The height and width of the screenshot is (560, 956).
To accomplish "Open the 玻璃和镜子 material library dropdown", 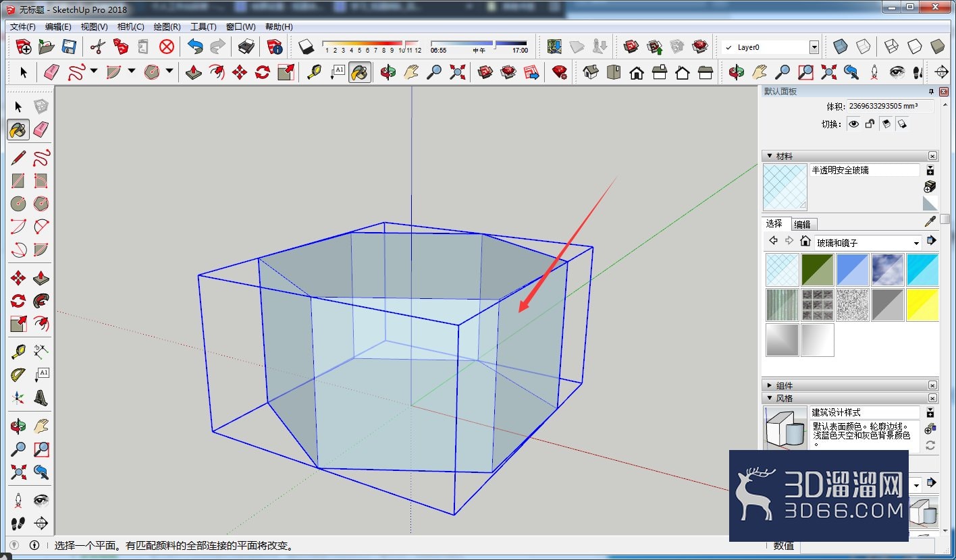I will click(x=916, y=242).
